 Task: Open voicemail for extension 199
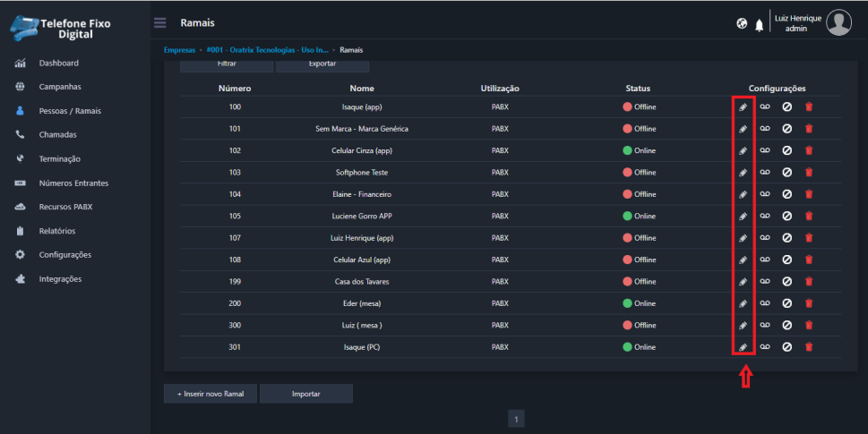(x=765, y=282)
